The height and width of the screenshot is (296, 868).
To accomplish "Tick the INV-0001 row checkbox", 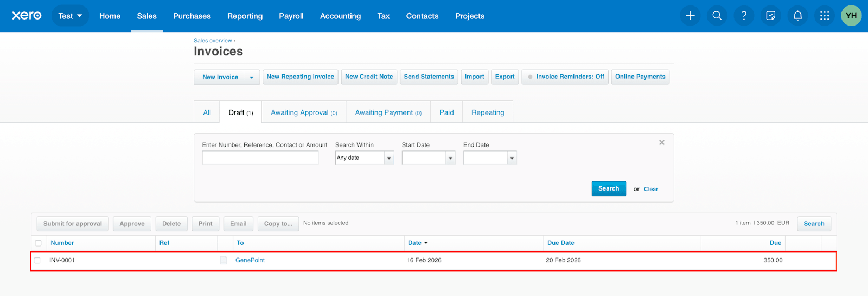I will click(x=37, y=261).
